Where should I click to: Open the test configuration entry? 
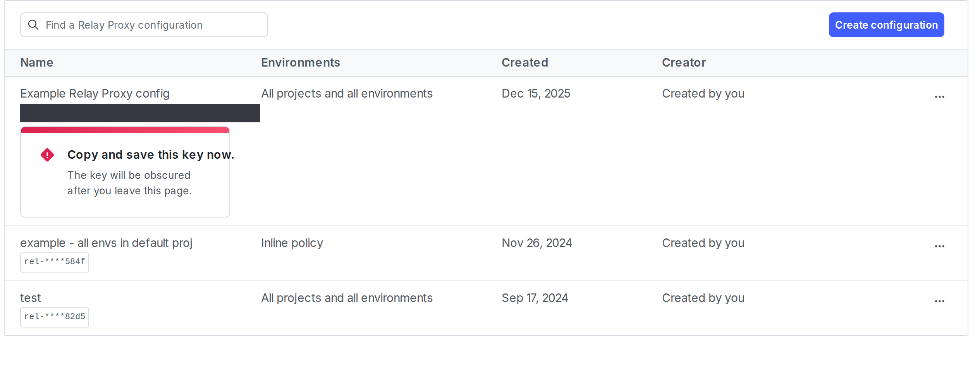pyautogui.click(x=30, y=298)
